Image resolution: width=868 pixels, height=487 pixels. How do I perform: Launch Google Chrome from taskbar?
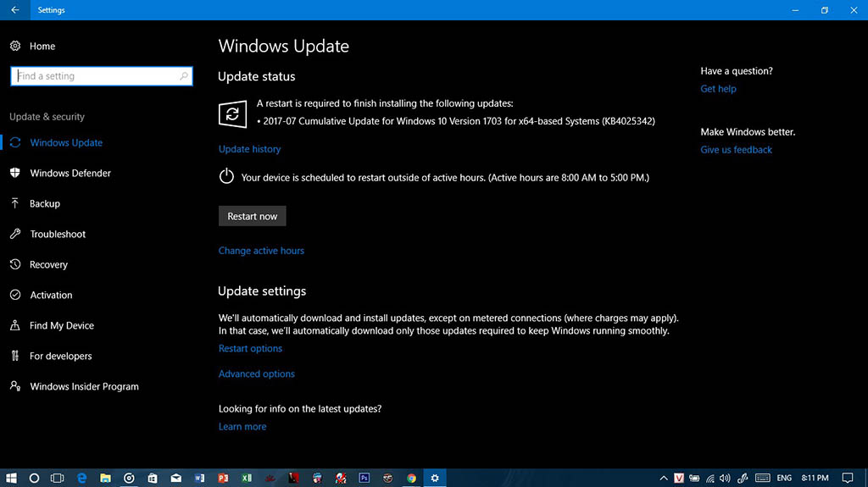411,478
